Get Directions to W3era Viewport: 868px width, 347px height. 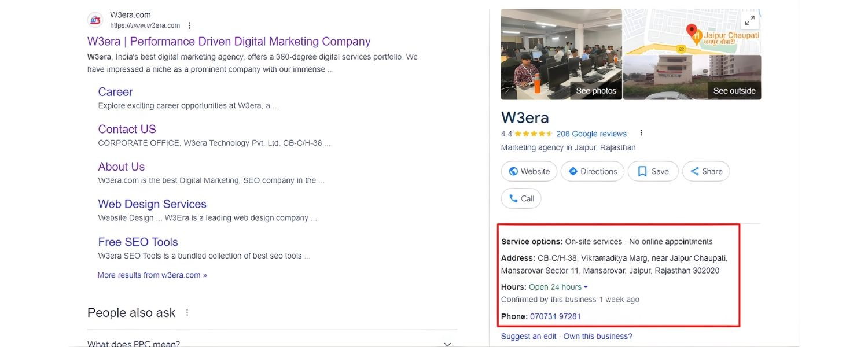pos(593,171)
